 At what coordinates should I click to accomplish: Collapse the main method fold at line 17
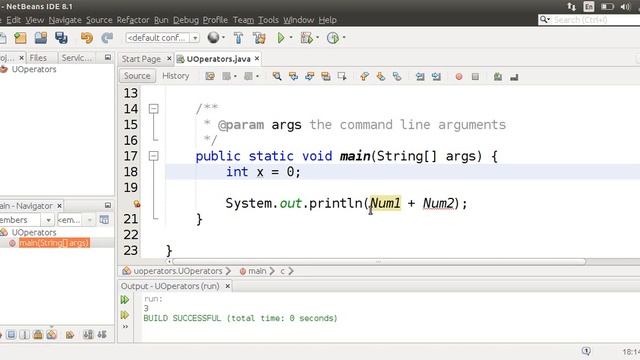(153, 156)
